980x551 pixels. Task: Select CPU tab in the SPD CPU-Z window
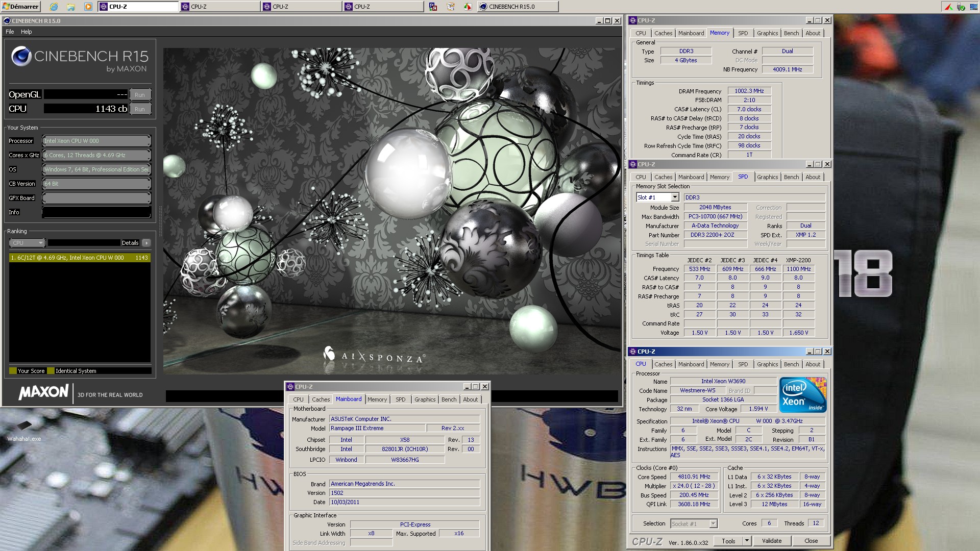point(641,177)
